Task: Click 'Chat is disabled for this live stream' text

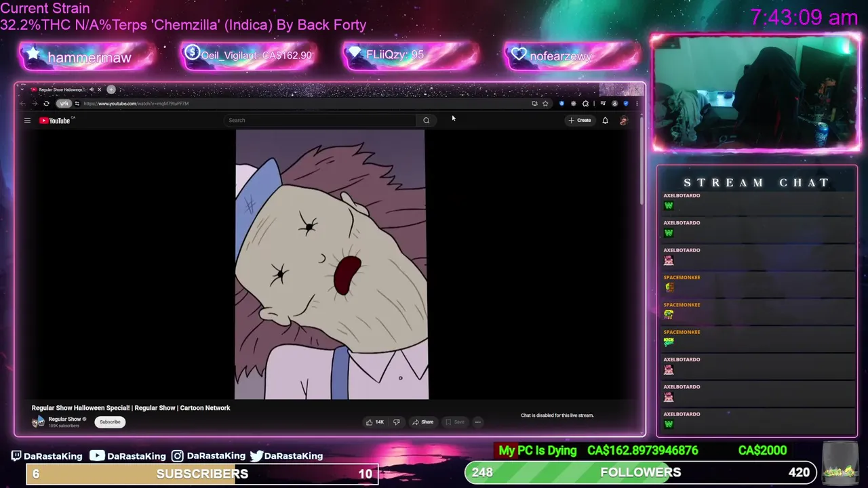Action: point(557,415)
